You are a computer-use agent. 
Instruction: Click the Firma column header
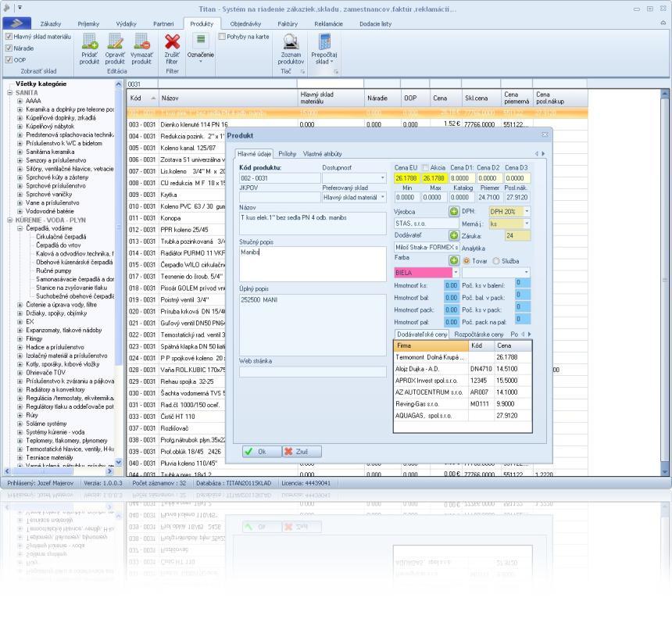point(431,345)
